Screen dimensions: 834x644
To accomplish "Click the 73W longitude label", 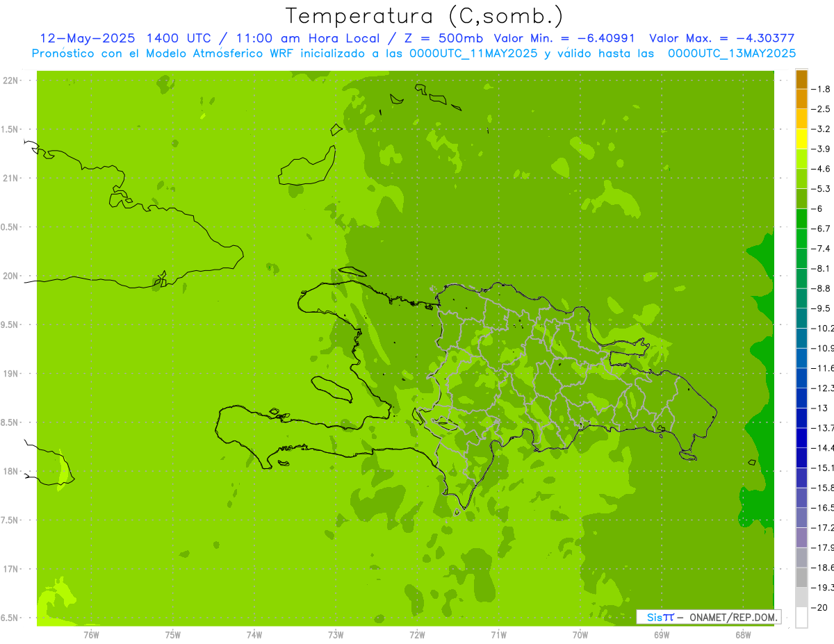I will (x=336, y=635).
